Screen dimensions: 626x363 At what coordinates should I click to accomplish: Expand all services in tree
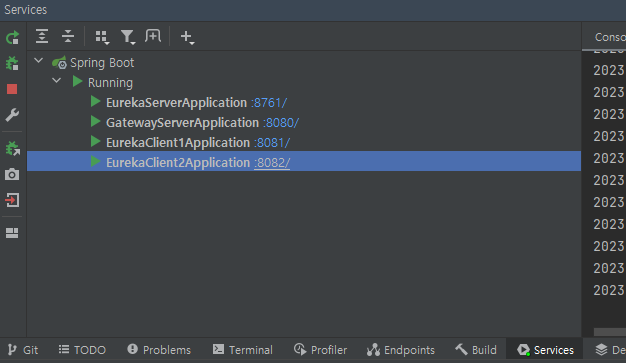(x=42, y=36)
